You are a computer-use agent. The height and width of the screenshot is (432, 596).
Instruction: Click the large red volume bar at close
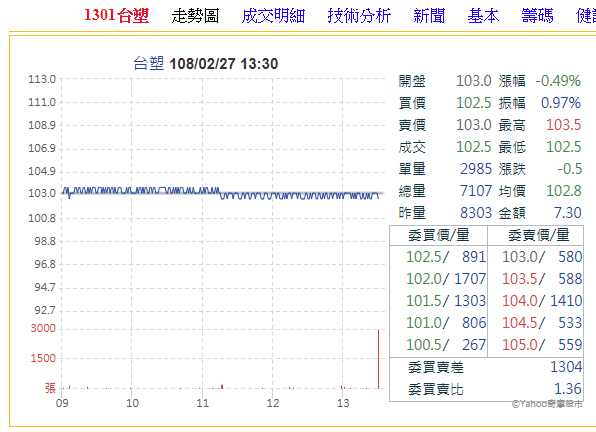tap(378, 359)
